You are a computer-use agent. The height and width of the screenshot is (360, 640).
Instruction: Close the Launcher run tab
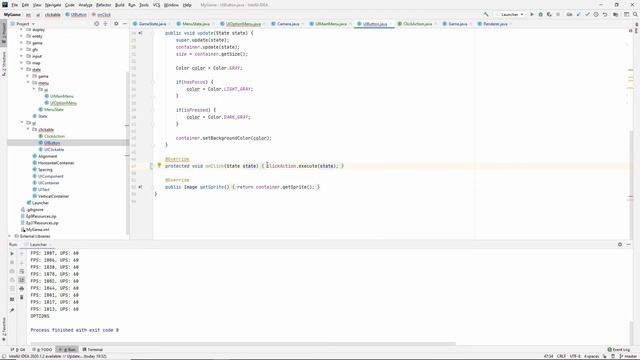coord(51,244)
